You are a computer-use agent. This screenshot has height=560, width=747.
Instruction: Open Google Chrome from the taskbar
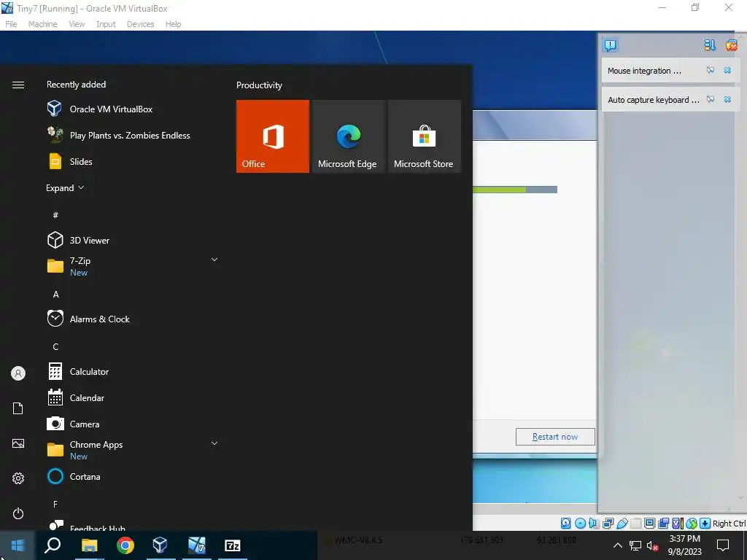click(125, 545)
